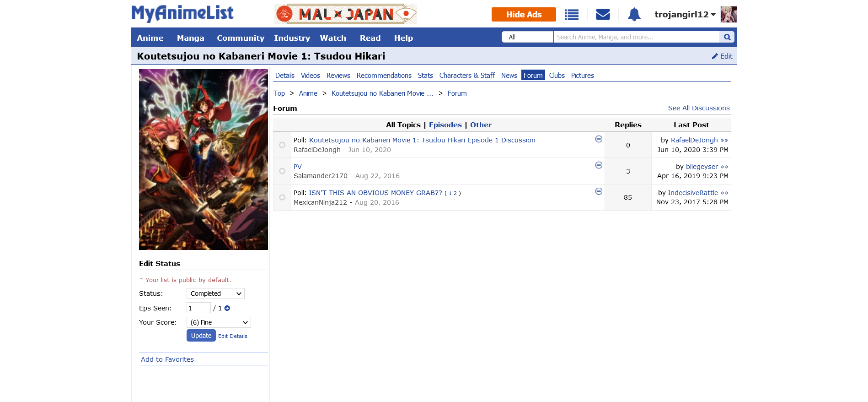Click the See All Discussions link
The image size is (868, 402).
698,108
